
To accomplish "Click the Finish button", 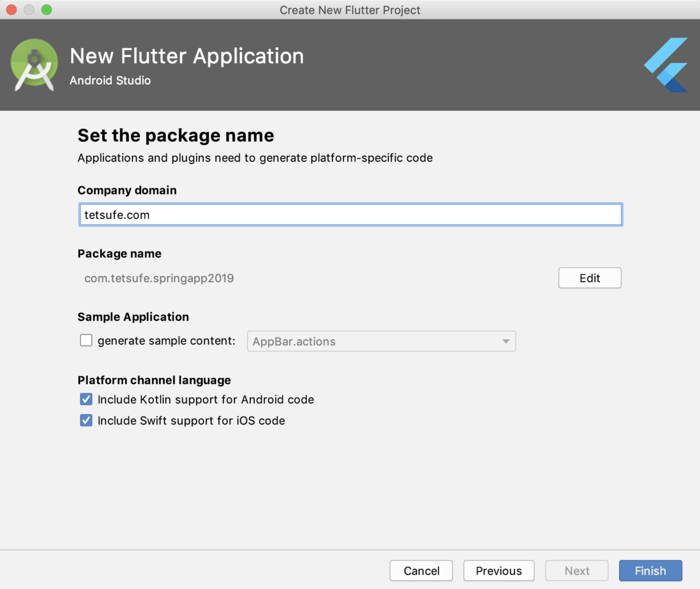I will point(650,571).
